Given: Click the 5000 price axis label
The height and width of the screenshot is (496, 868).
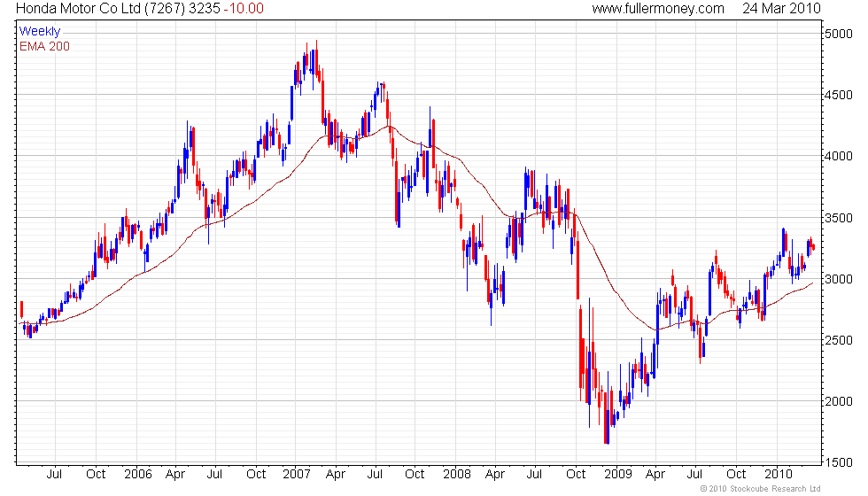Looking at the screenshot, I should [x=839, y=34].
